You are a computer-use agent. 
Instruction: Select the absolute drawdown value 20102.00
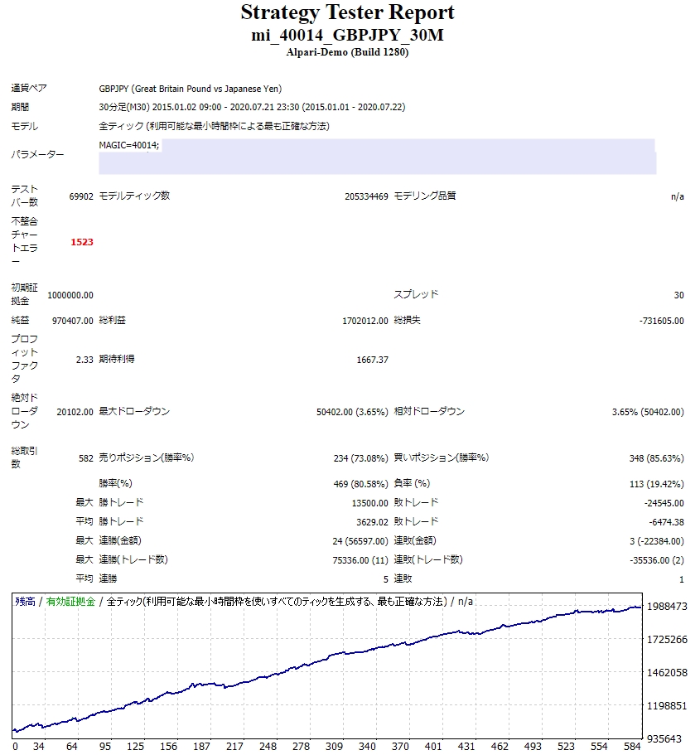pyautogui.click(x=75, y=412)
